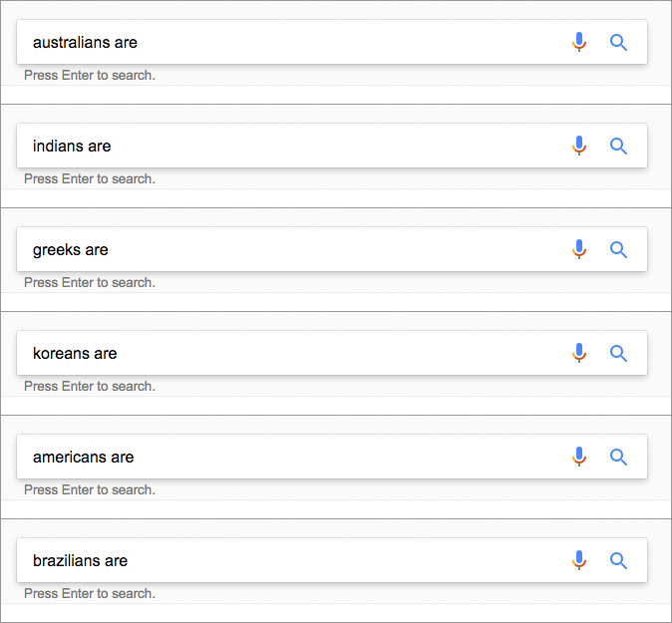The image size is (672, 623).
Task: Click 'Press Enter to search.' under americans box
Action: pyautogui.click(x=90, y=489)
